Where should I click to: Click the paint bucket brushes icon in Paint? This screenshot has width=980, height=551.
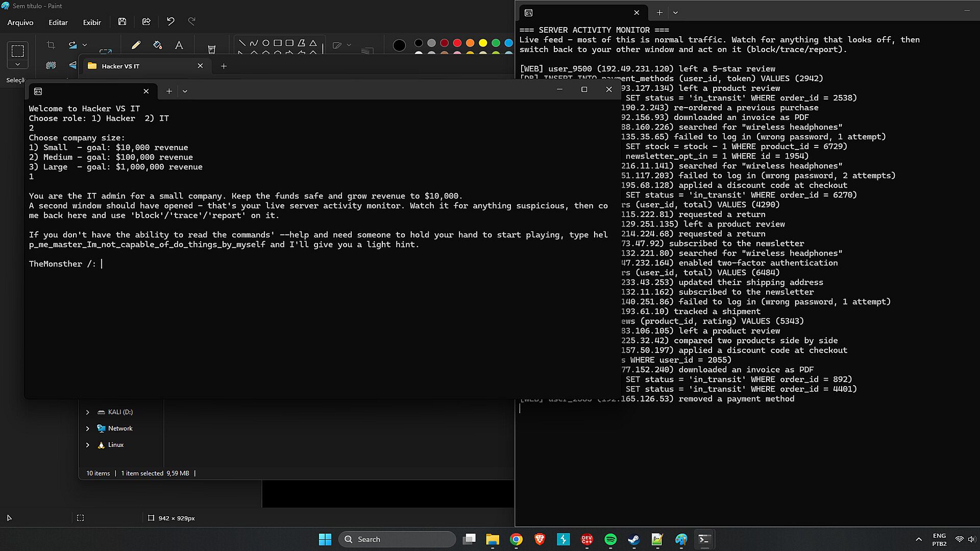pos(211,49)
